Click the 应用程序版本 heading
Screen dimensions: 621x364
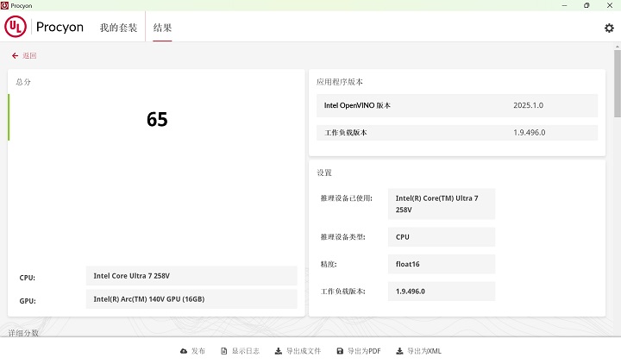click(x=340, y=82)
